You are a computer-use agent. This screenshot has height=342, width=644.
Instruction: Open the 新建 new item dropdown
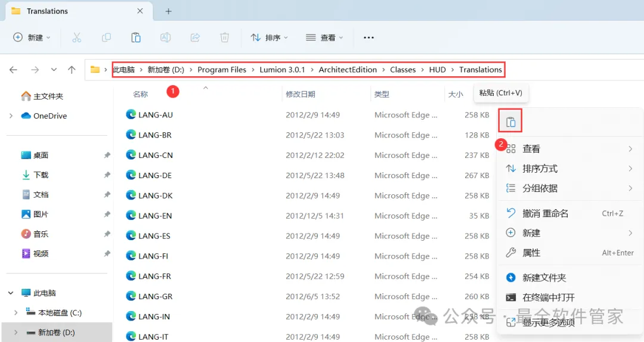tap(32, 38)
